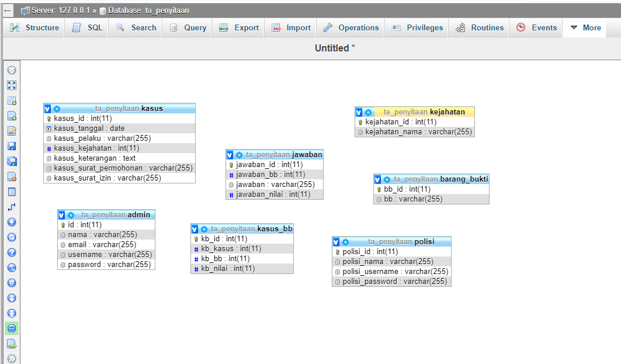621x364 pixels.
Task: Click the Save page floppy disk icon
Action: (x=12, y=146)
